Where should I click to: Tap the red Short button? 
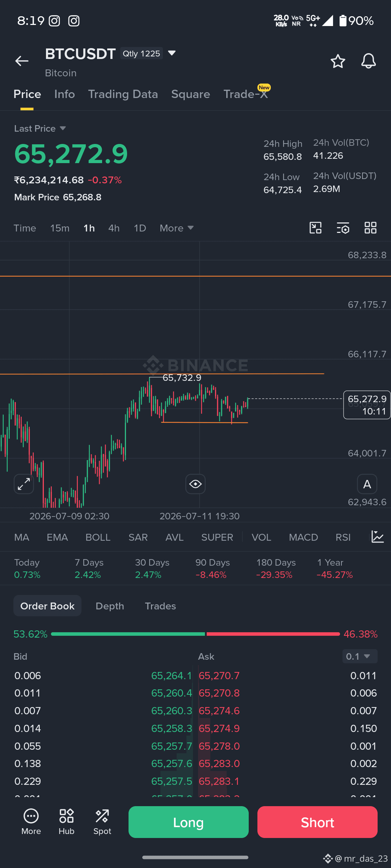point(318,822)
